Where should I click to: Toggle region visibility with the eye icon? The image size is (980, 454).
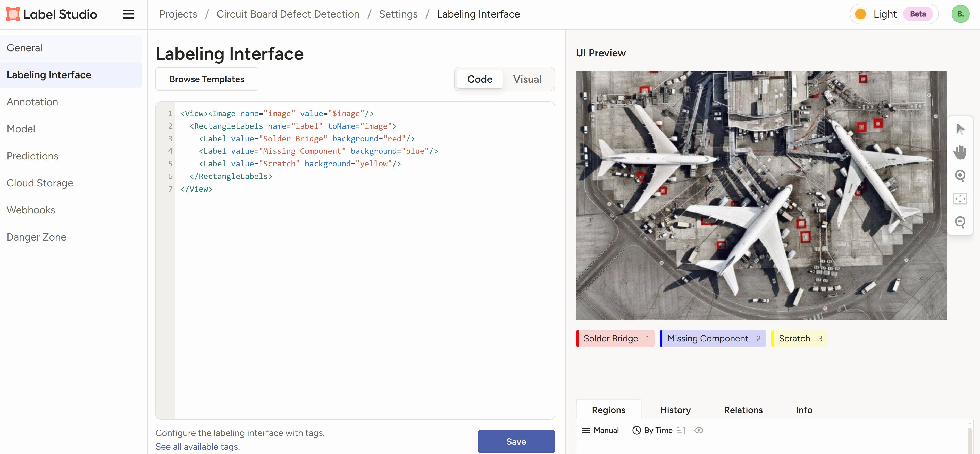699,430
